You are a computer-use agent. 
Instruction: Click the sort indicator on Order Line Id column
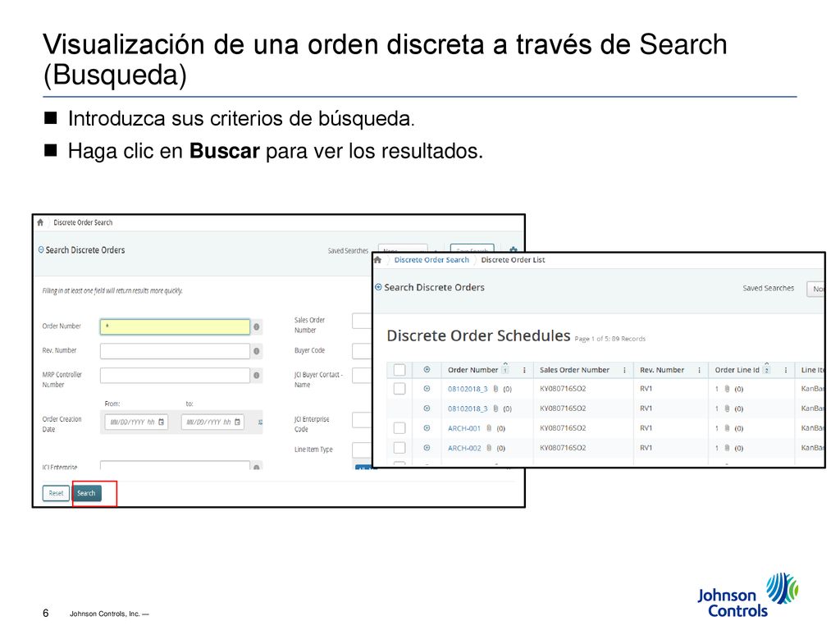767,368
